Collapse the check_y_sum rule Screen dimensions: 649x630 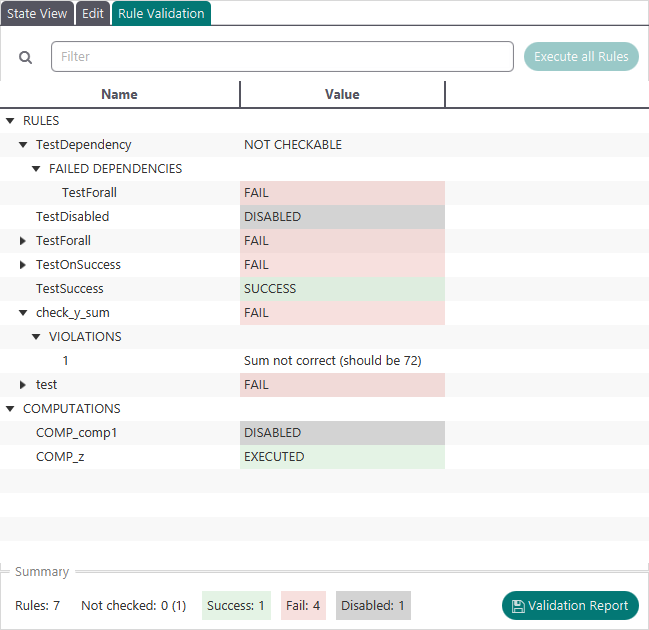[x=23, y=313]
